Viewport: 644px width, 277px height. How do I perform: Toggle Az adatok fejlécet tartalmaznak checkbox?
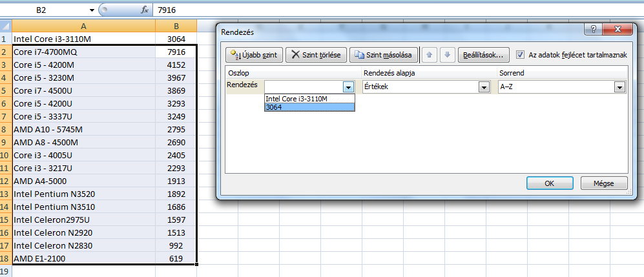521,55
